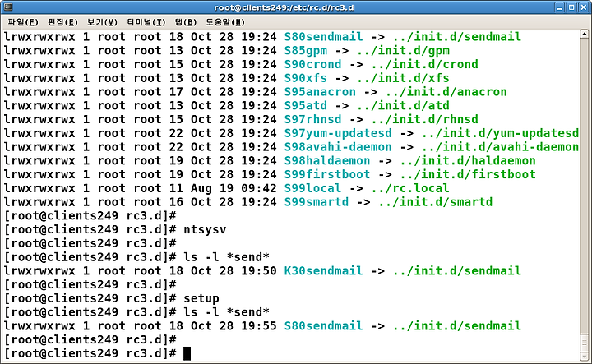This screenshot has height=364, width=592.
Task: Click the ../init.d/crond target path
Action: click(425, 64)
